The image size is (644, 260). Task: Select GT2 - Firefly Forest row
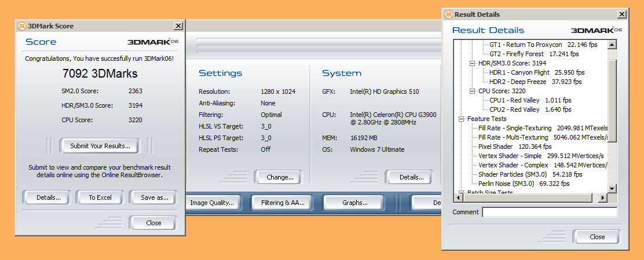534,54
